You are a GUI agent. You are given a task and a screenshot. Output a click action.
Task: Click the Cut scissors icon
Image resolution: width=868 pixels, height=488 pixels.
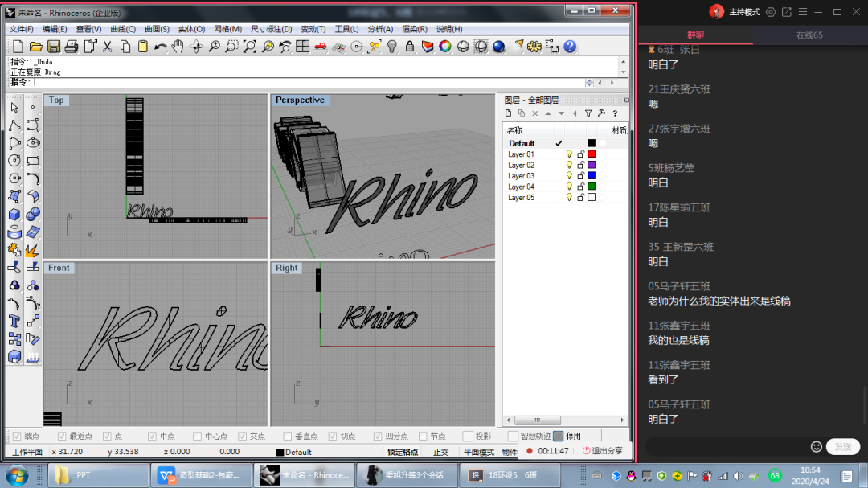point(108,47)
